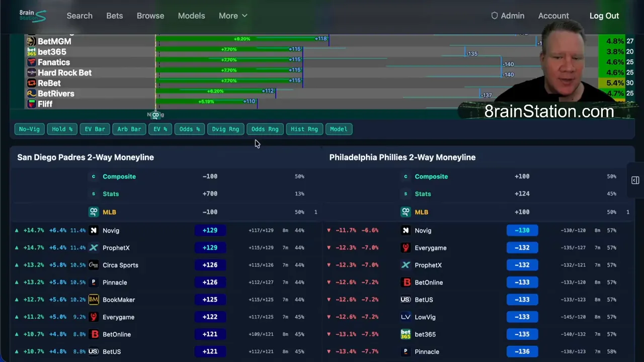Toggle the EV Bar chart option

pyautogui.click(x=95, y=129)
